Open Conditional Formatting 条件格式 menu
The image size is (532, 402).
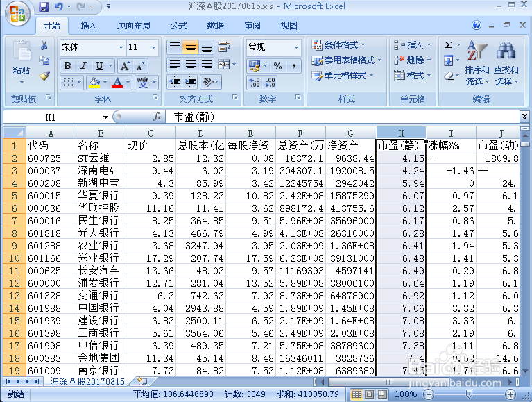coord(338,45)
